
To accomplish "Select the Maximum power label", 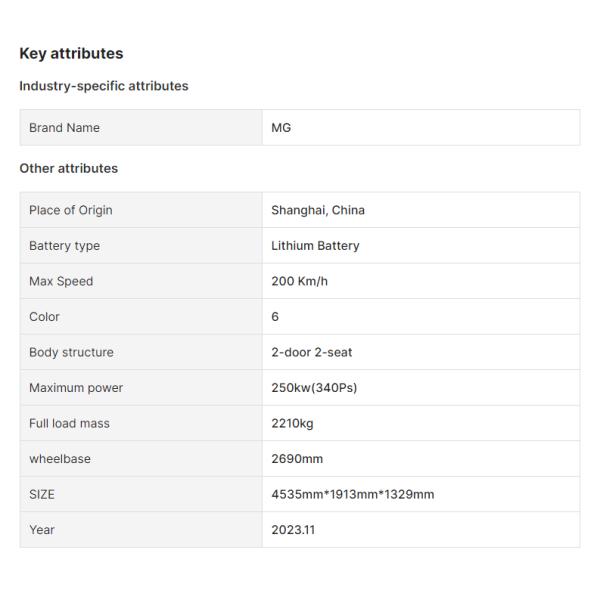I will pyautogui.click(x=76, y=388).
